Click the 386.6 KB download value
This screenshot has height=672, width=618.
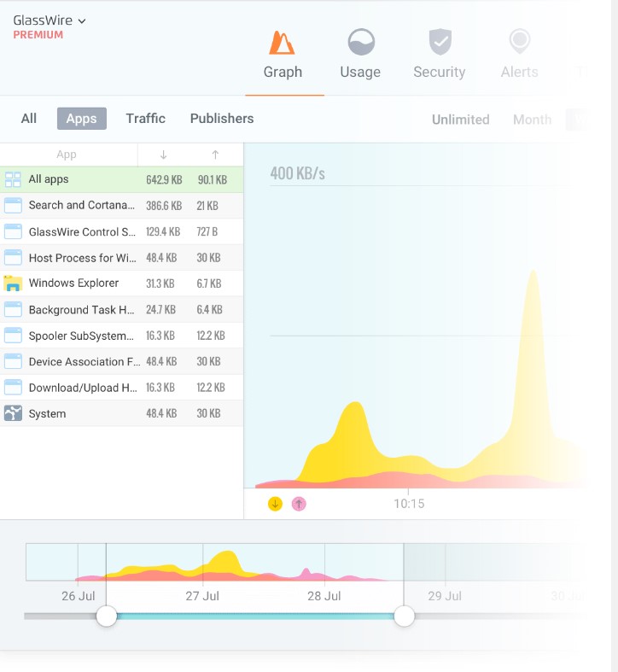point(164,206)
